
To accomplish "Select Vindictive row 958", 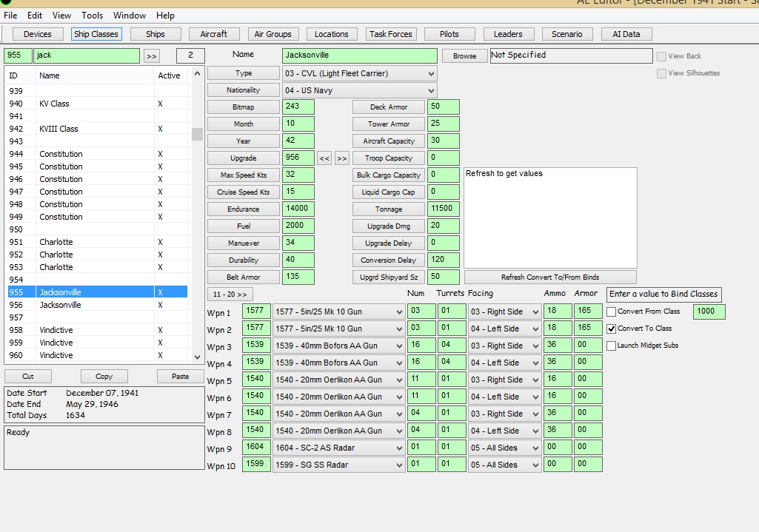I will 97,330.
